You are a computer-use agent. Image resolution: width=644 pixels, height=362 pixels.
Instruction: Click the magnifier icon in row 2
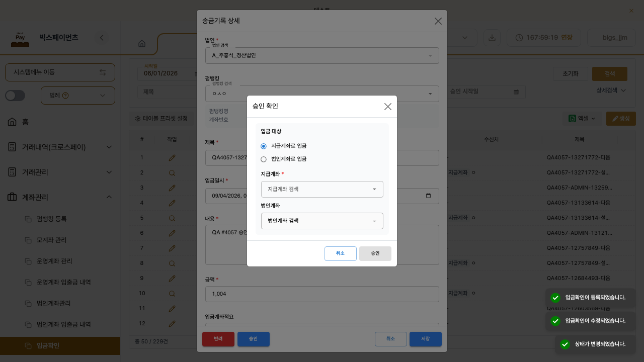coord(172,172)
